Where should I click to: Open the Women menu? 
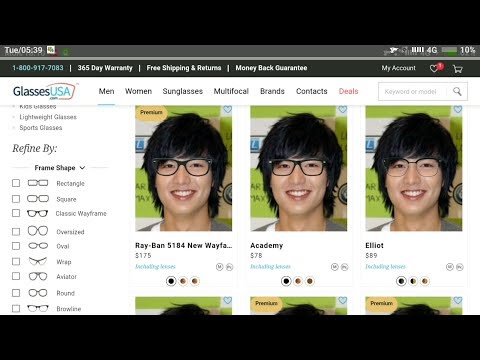138,91
